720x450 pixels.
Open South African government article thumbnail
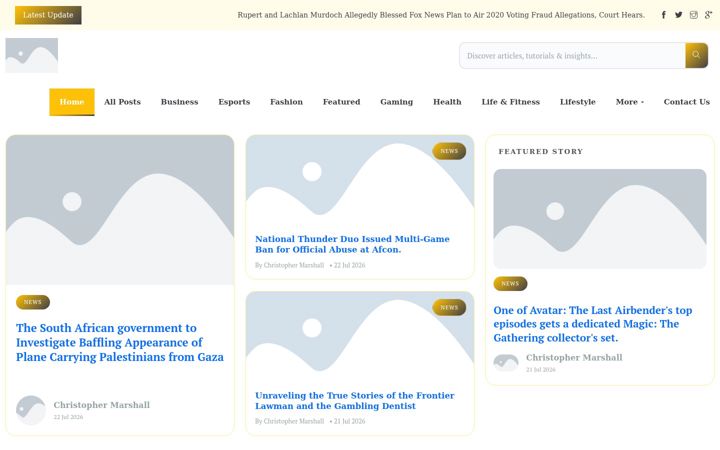click(120, 210)
